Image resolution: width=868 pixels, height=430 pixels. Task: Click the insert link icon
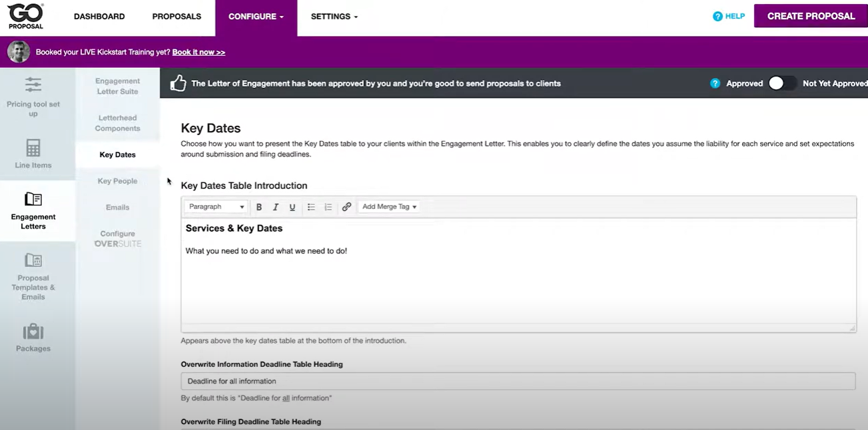346,207
